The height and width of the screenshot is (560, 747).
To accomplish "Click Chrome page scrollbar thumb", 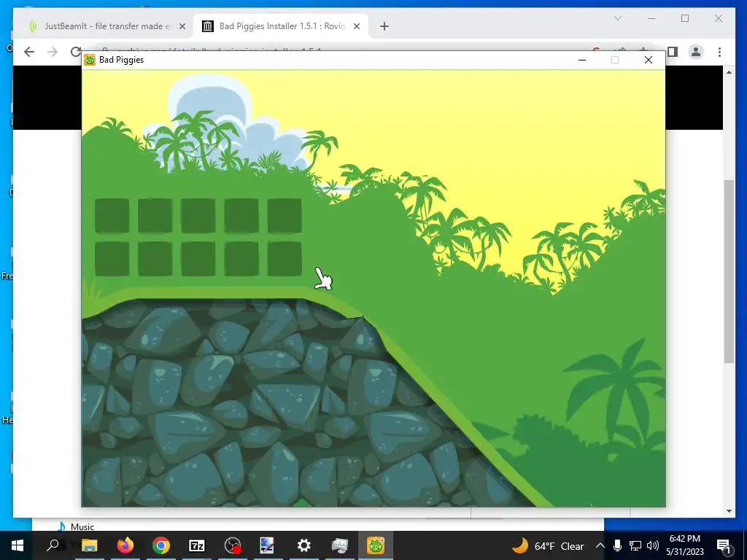I will tap(729, 271).
